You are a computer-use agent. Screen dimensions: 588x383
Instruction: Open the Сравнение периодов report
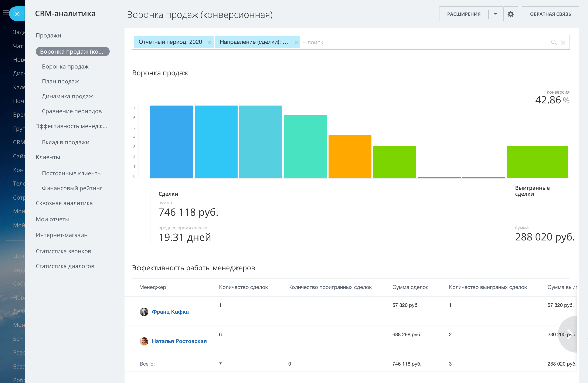(x=72, y=111)
